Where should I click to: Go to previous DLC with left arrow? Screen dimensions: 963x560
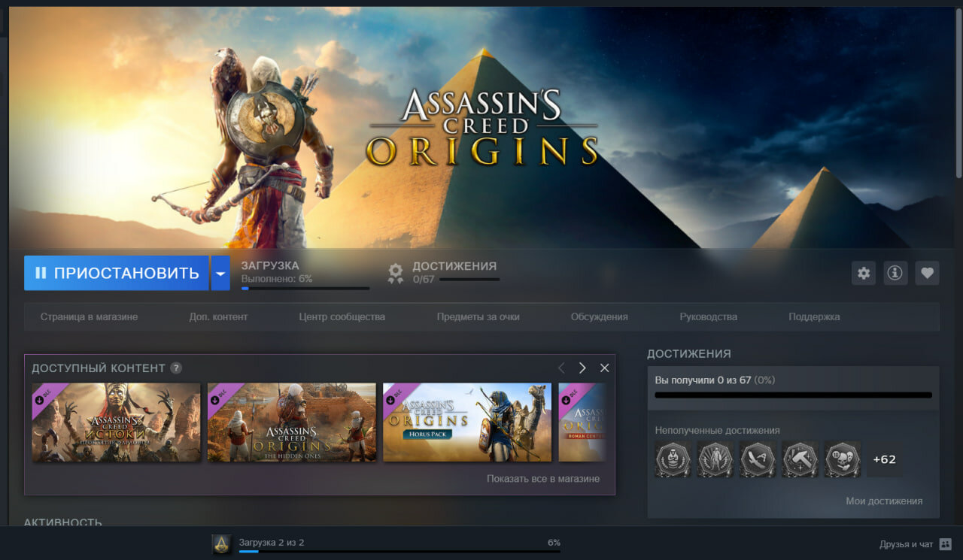[x=560, y=368]
